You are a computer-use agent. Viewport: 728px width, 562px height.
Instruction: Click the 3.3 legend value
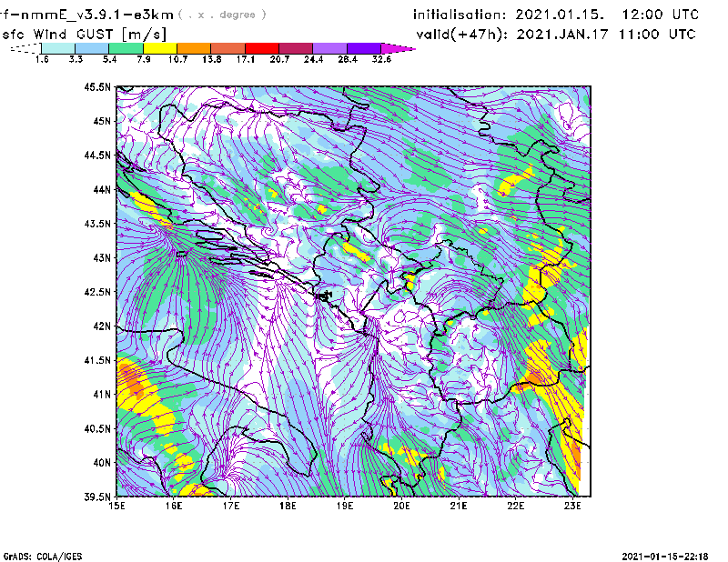pyautogui.click(x=76, y=59)
